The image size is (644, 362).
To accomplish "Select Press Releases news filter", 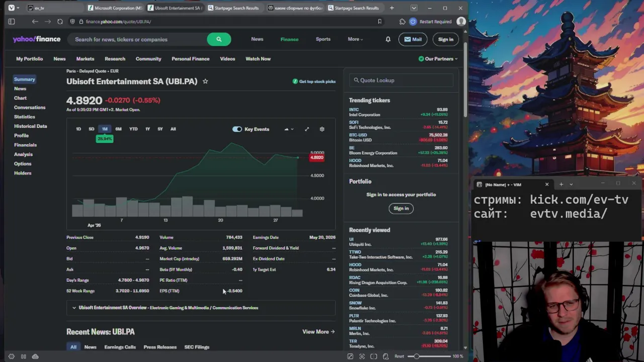I will pos(160,347).
